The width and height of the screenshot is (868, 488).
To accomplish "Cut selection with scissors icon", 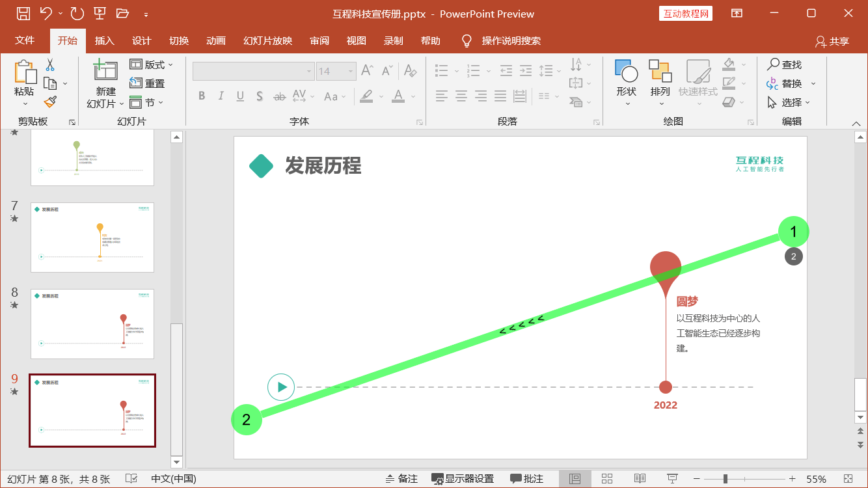I will coord(50,65).
